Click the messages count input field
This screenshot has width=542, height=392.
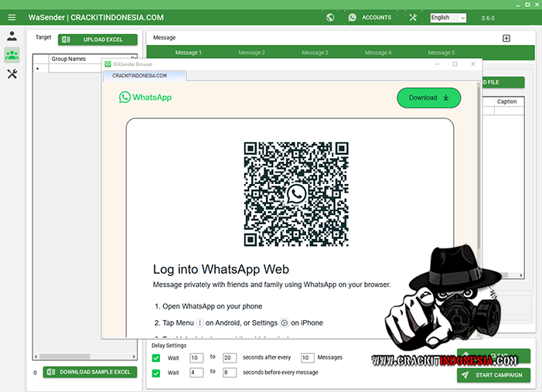click(x=307, y=357)
